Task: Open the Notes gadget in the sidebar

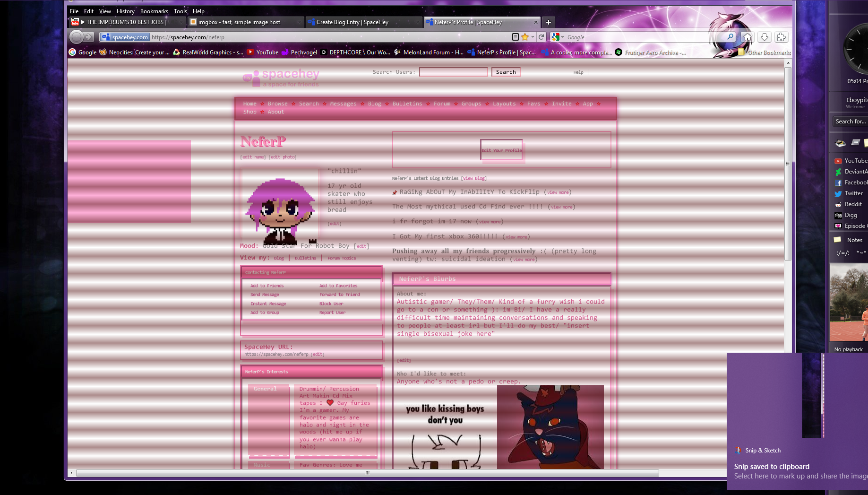Action: coord(848,240)
